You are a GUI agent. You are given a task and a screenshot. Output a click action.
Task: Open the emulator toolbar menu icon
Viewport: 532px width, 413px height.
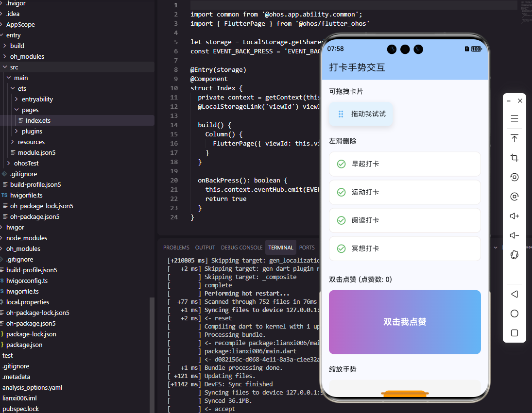515,118
